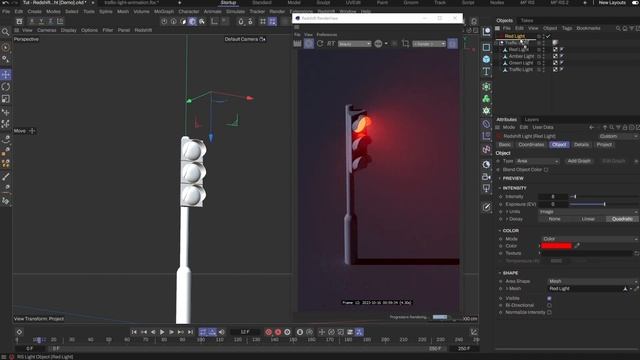Click refresh icon in Redshift RenderView

[320, 44]
